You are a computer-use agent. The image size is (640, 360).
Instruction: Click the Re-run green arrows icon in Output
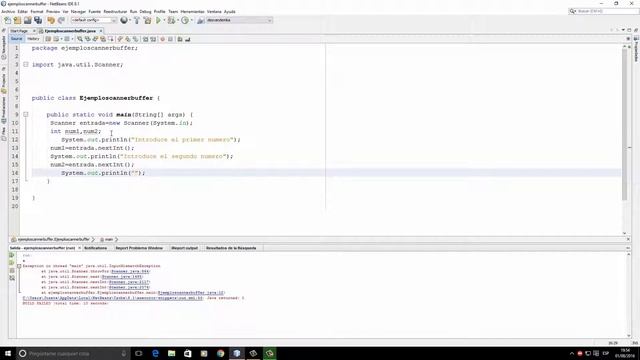coord(12,255)
